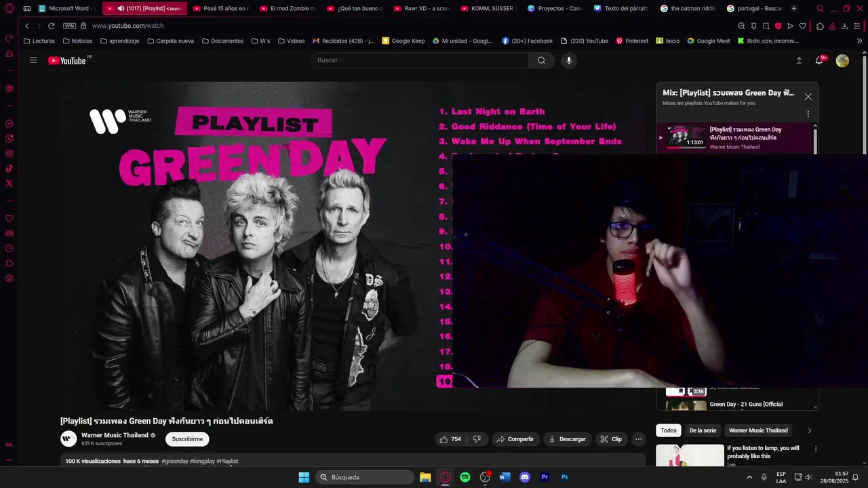Switch to 'portugal - Buscar' tab
Viewport: 868px width, 488px height.
click(x=753, y=9)
